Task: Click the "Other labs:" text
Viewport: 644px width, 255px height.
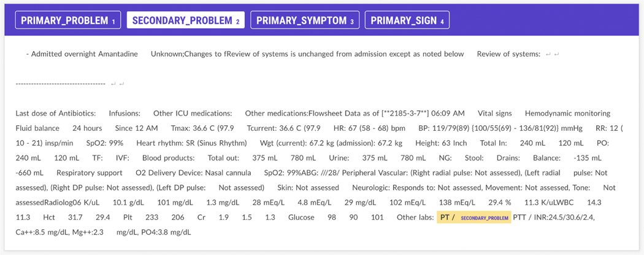Action: [x=415, y=218]
